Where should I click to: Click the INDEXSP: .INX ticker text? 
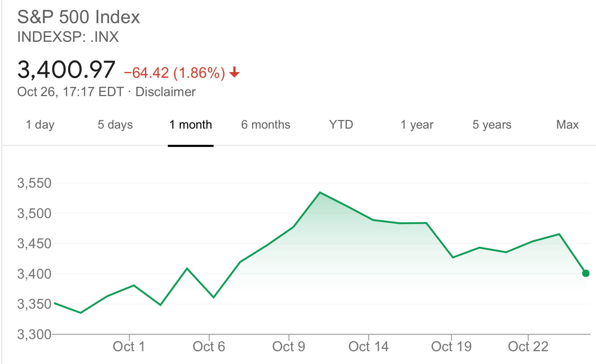tap(68, 37)
